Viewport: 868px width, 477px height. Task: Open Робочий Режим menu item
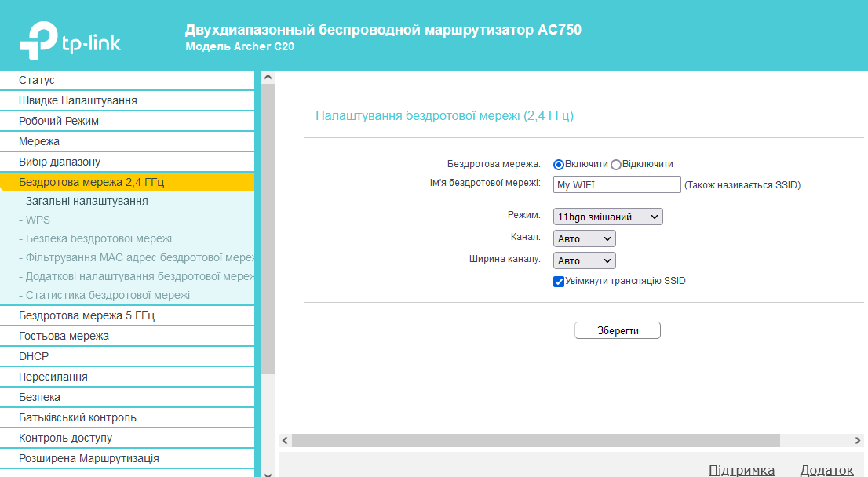(x=127, y=121)
